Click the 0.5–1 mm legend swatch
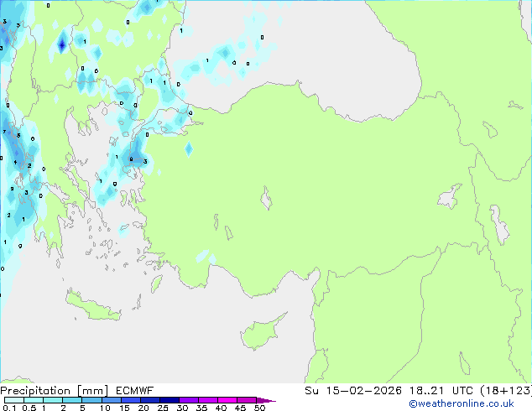This screenshot has height=411, width=532. 34,400
